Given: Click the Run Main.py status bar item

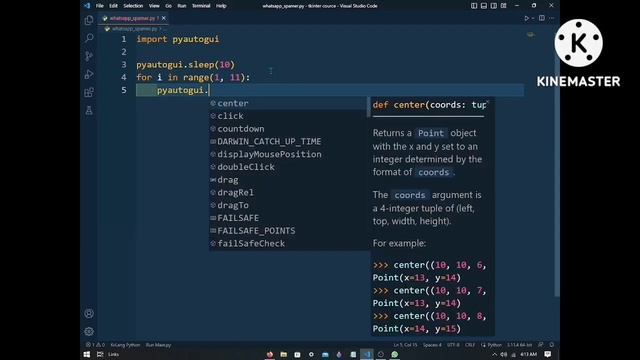Looking at the screenshot, I should pos(158,345).
